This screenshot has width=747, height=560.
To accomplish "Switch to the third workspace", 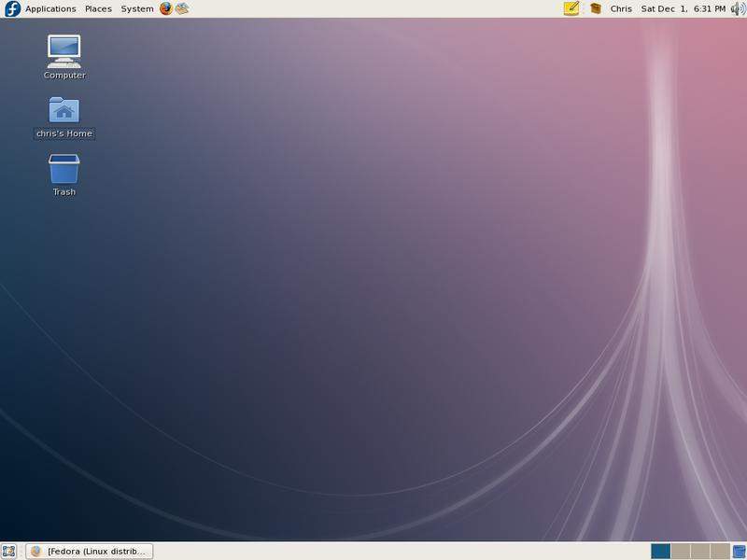I will pos(699,551).
